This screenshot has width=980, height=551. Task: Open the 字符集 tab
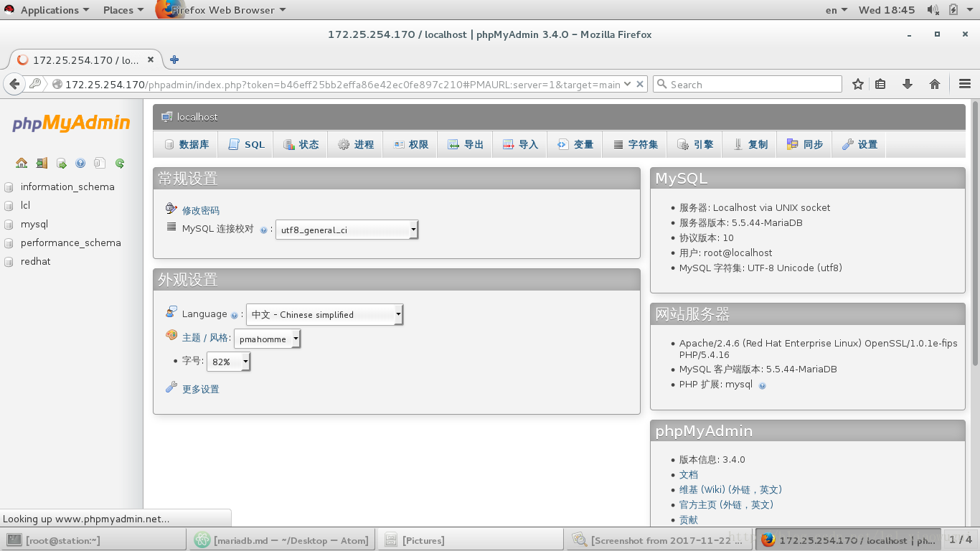click(636, 144)
